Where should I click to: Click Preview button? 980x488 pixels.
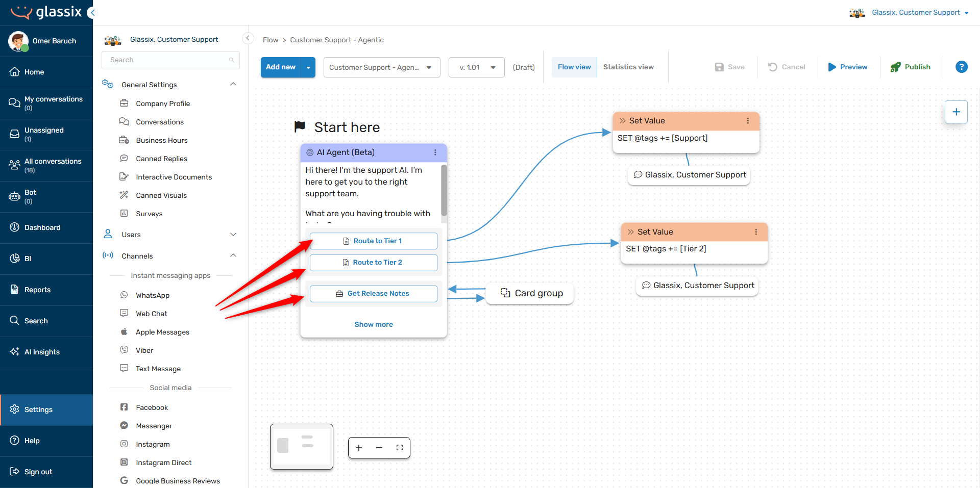847,67
